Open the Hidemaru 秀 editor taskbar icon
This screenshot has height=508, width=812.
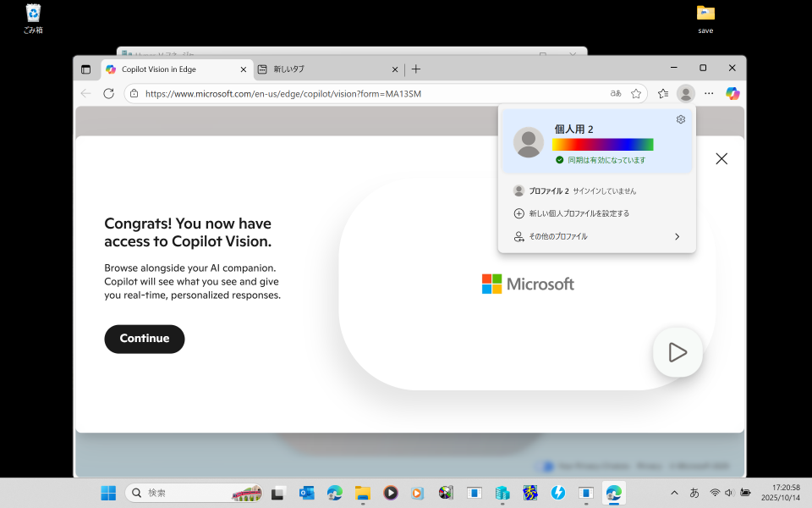pyautogui.click(x=529, y=493)
